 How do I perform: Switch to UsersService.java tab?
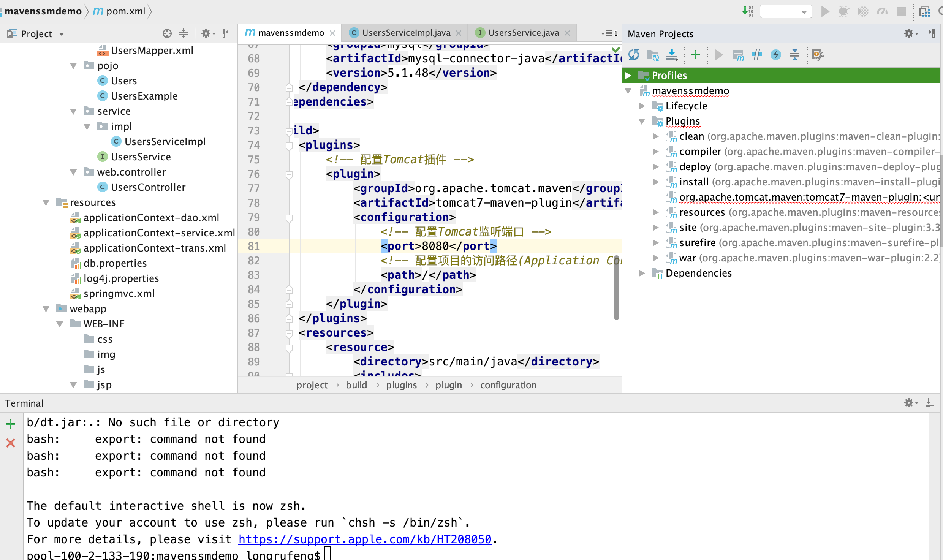click(x=523, y=33)
